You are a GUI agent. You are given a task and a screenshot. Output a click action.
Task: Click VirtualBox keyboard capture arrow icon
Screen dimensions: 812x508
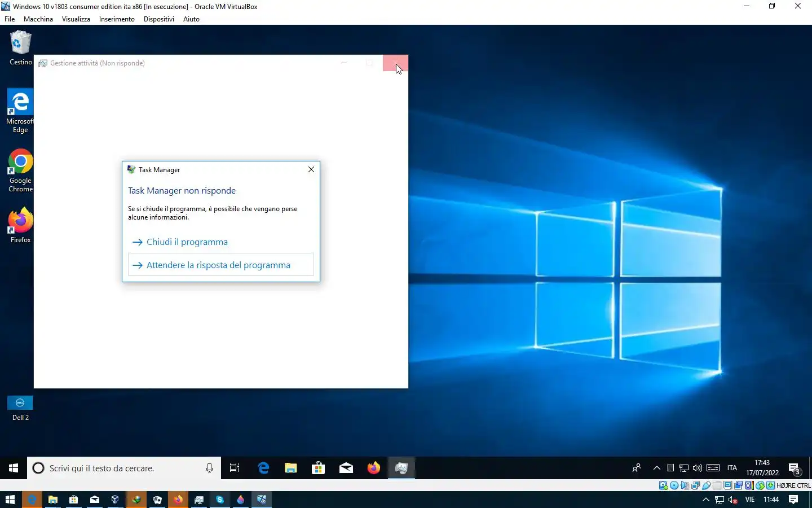(x=770, y=485)
